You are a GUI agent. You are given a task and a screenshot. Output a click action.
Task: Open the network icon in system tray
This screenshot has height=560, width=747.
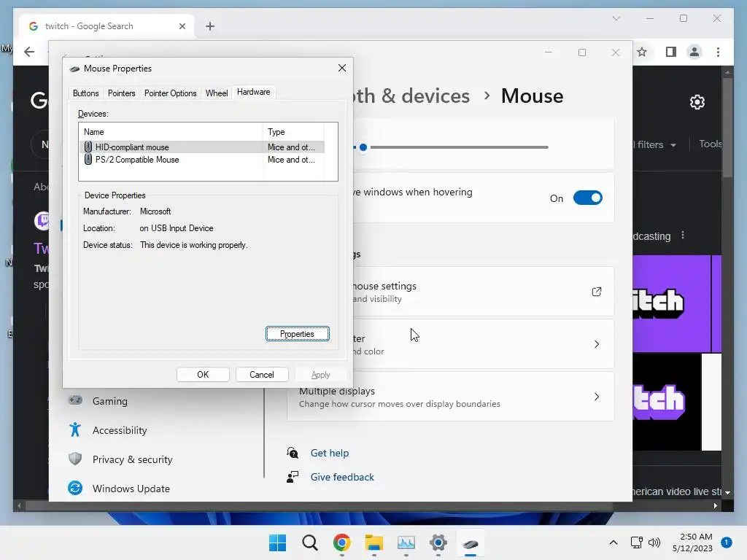tap(637, 542)
